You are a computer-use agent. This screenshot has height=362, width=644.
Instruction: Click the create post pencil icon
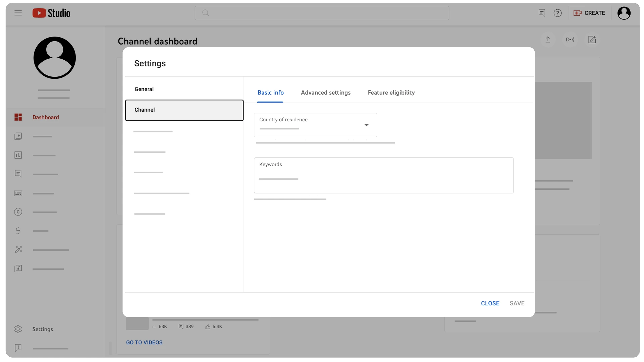tap(592, 40)
